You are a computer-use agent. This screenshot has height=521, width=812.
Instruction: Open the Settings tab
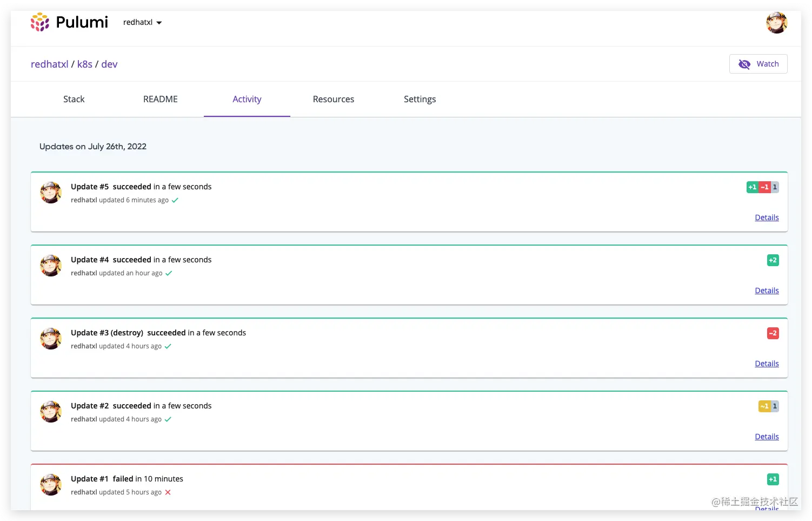(420, 99)
